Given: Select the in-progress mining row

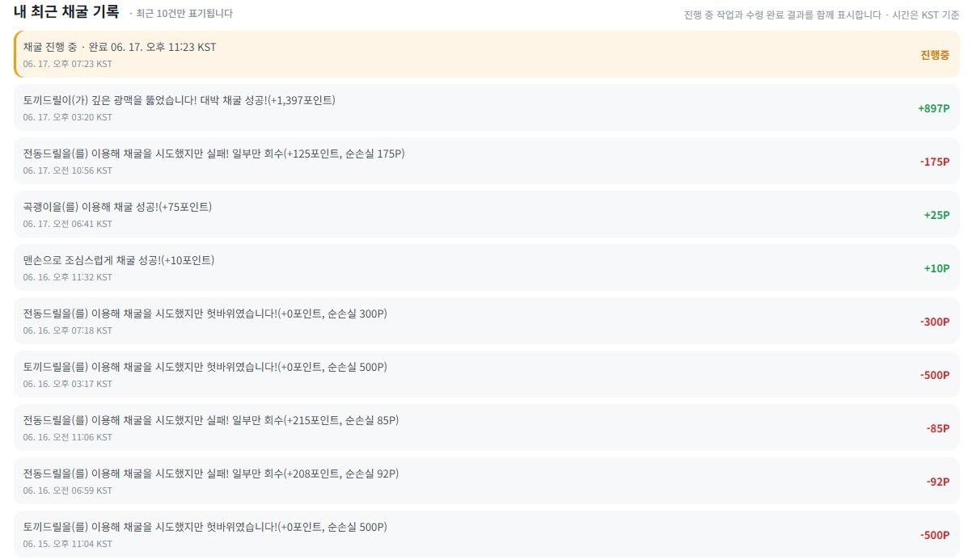Looking at the screenshot, I should 486,54.
